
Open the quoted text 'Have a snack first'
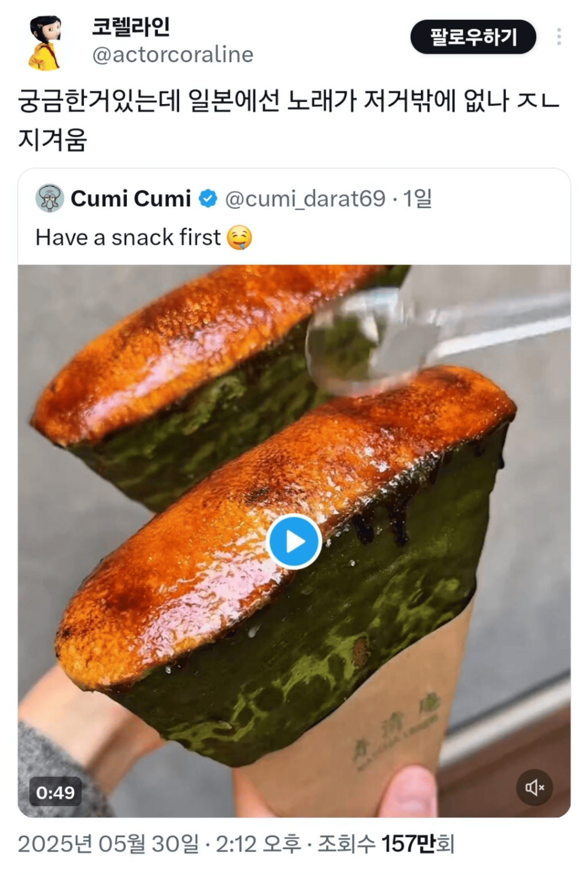tap(128, 237)
